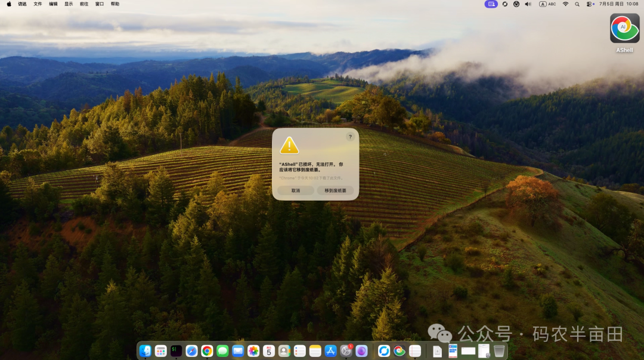
Task: Click 取消 to dismiss the dialog
Action: [x=296, y=190]
